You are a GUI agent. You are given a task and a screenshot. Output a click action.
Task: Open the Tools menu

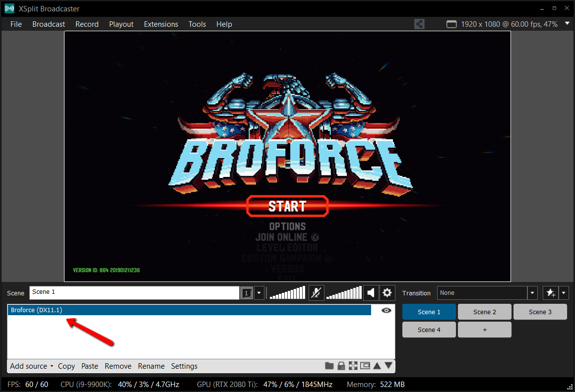[197, 24]
